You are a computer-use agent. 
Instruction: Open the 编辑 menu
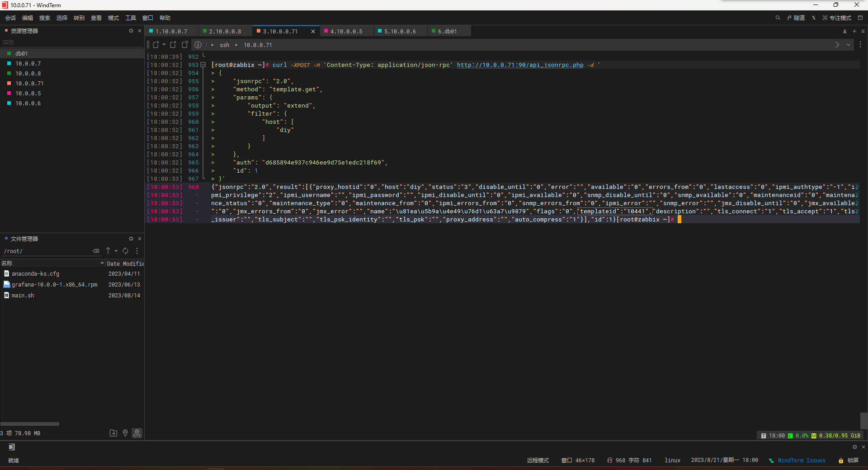pyautogui.click(x=28, y=18)
